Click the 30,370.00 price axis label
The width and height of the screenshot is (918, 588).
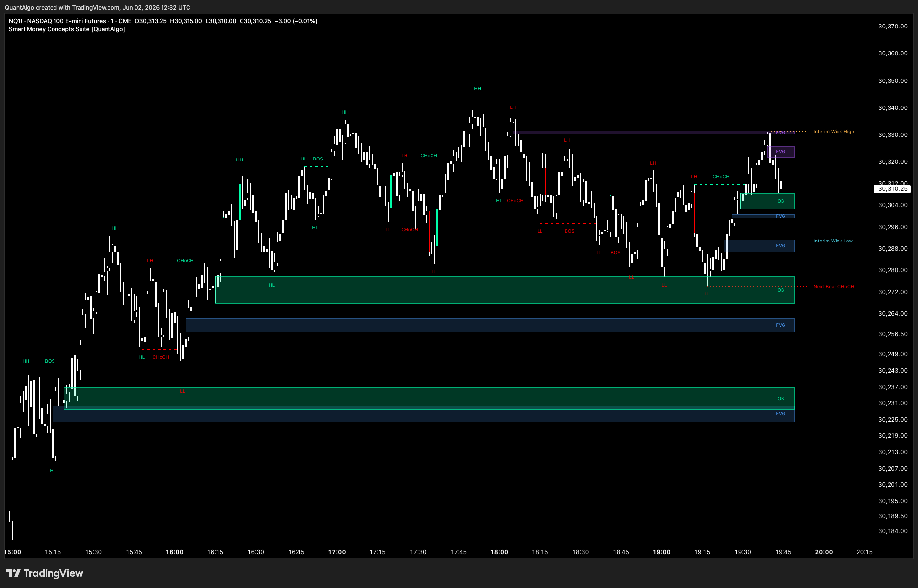coord(892,27)
